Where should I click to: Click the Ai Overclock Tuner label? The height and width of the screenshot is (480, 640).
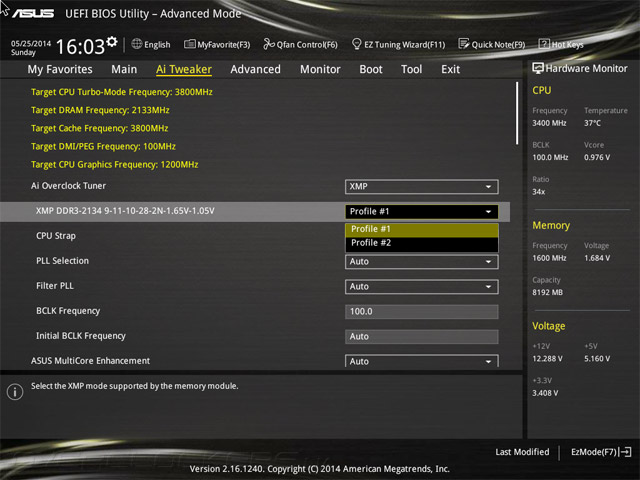(68, 186)
